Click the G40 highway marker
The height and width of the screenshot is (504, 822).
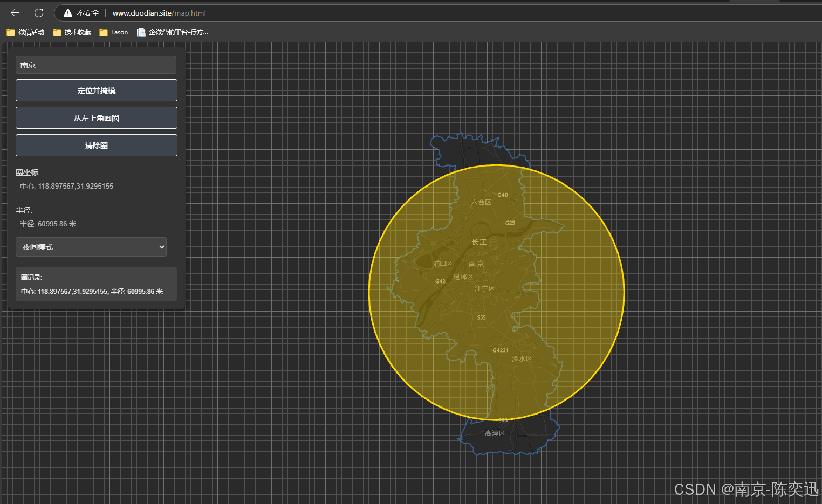click(503, 195)
